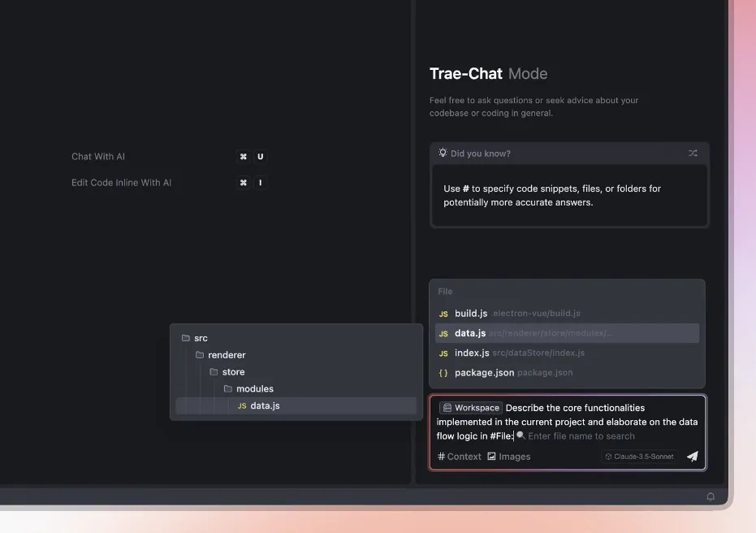The width and height of the screenshot is (756, 533).
Task: Click the command key badge beside U
Action: [x=244, y=156]
